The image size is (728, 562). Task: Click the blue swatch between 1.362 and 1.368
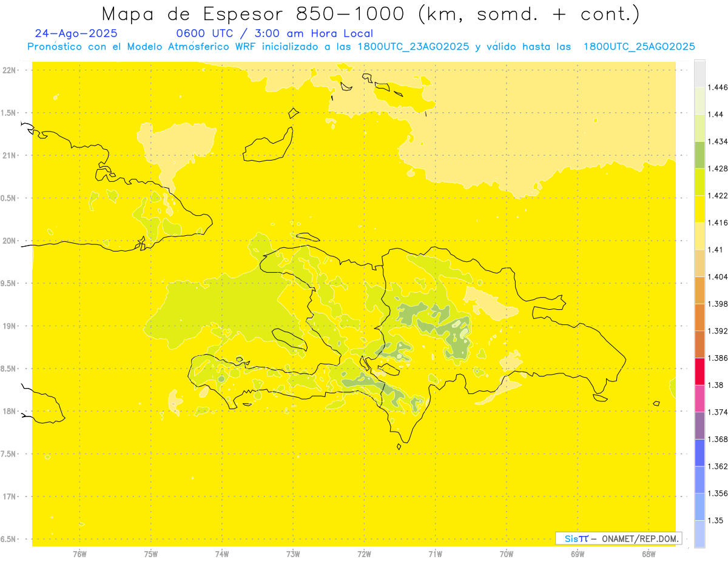(x=699, y=452)
